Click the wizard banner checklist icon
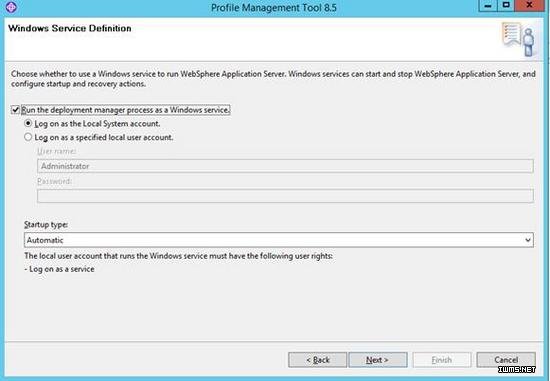This screenshot has height=381, width=550. pyautogui.click(x=518, y=39)
